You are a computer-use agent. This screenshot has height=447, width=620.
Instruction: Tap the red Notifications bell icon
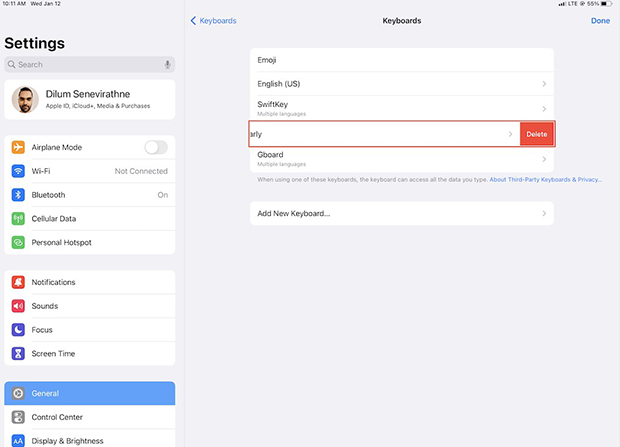(x=18, y=282)
